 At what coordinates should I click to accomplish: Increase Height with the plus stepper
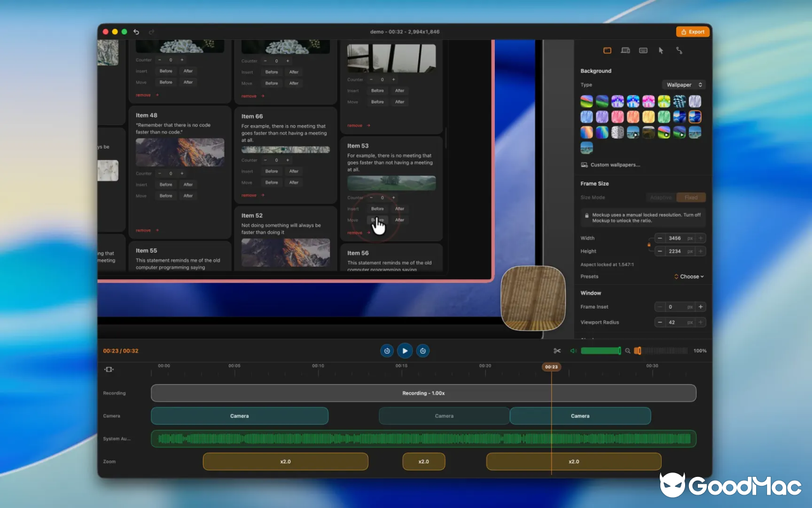[701, 251]
